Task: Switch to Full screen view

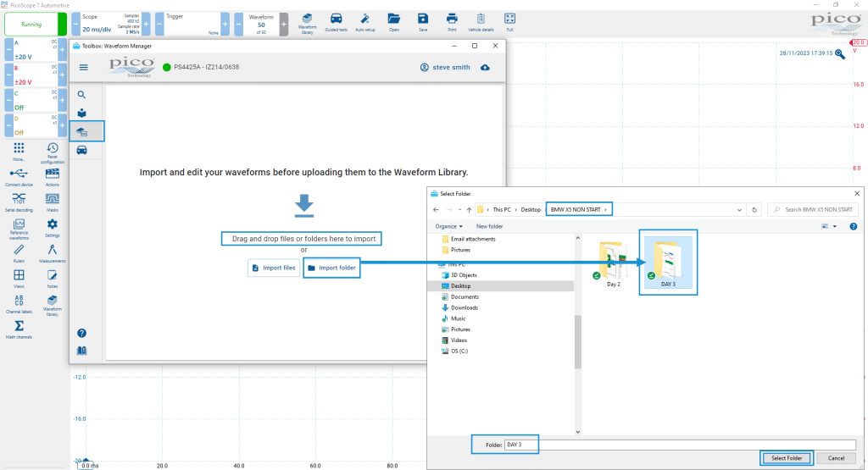Action: tap(509, 23)
